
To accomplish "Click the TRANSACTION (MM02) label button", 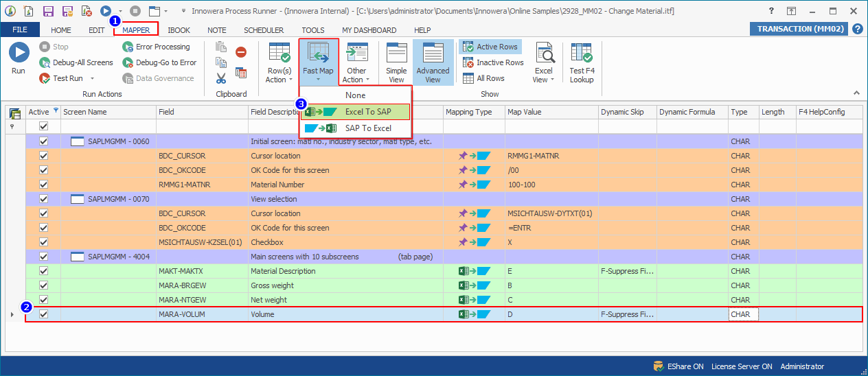I will tap(799, 29).
